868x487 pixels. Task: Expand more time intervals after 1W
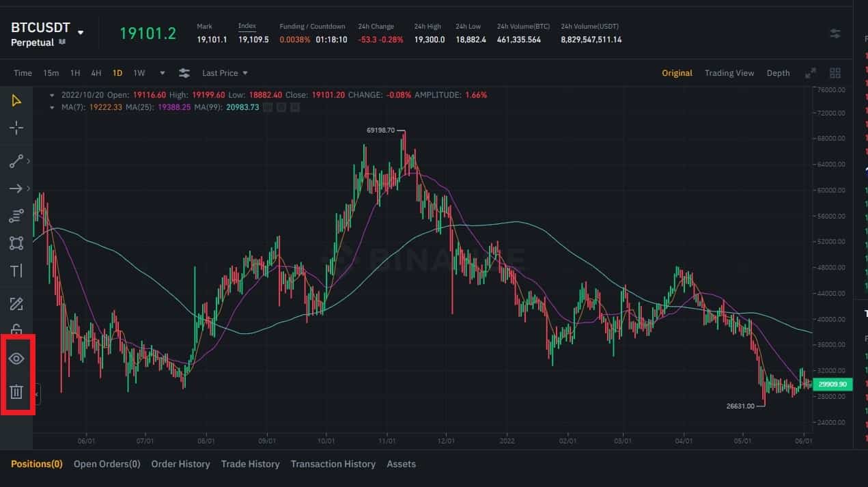click(x=163, y=73)
